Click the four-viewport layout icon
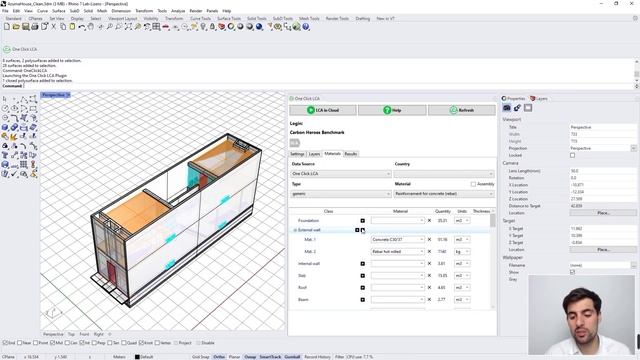 coord(156,27)
